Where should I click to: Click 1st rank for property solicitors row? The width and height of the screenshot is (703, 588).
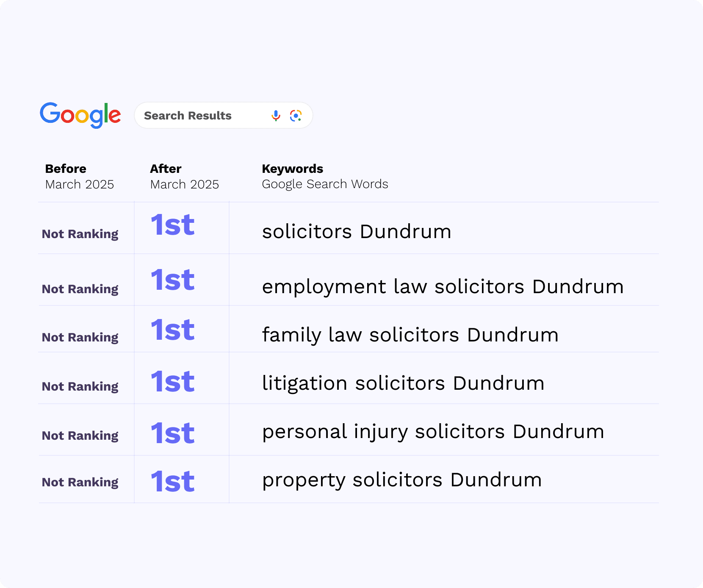[x=173, y=482]
